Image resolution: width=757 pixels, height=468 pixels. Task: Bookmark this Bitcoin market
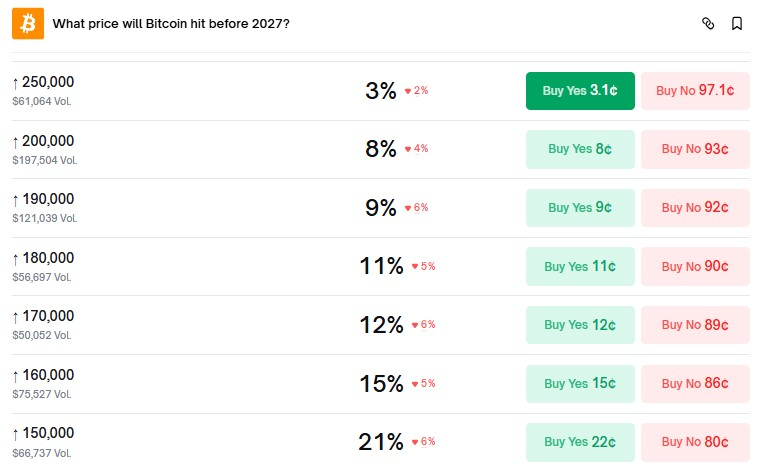(x=737, y=23)
